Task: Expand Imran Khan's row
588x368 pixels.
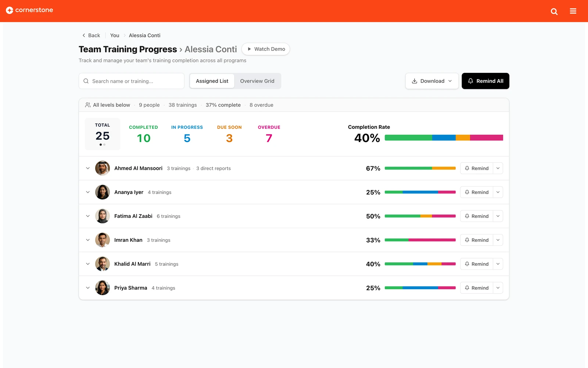Action: coord(88,240)
